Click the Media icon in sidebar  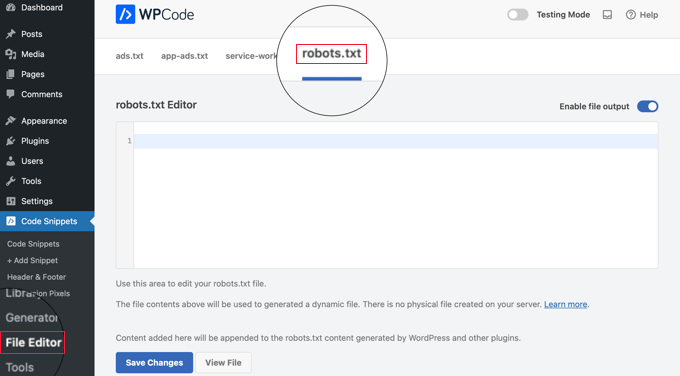click(11, 54)
